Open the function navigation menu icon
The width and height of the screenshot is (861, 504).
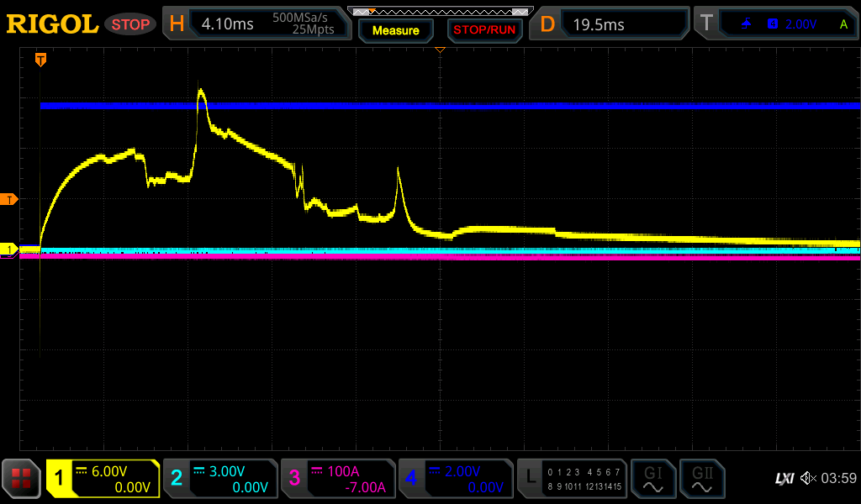click(21, 479)
